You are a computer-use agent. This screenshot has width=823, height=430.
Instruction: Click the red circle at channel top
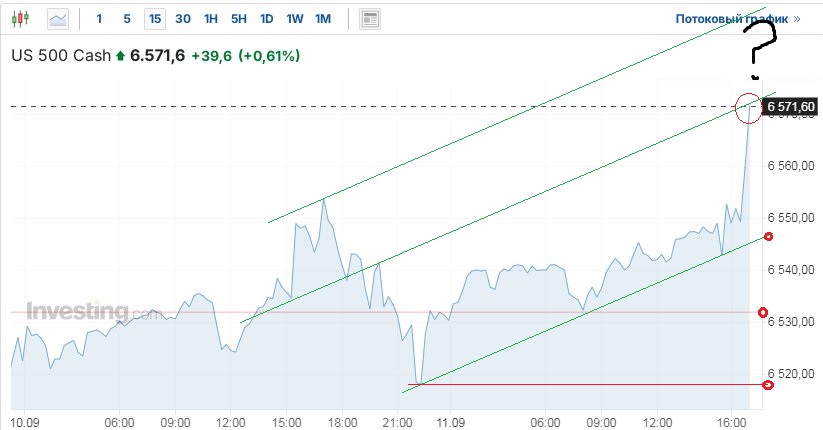click(x=747, y=105)
